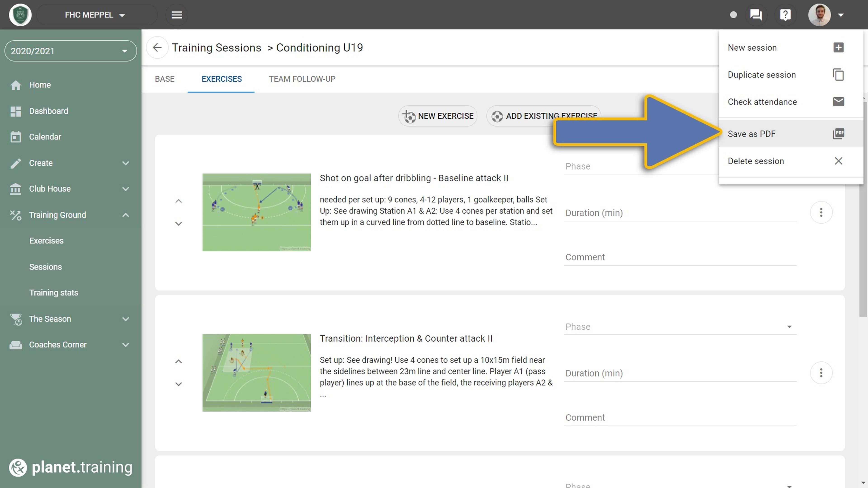868x488 pixels.
Task: Open the hamburger menu icon
Action: pyautogui.click(x=177, y=15)
